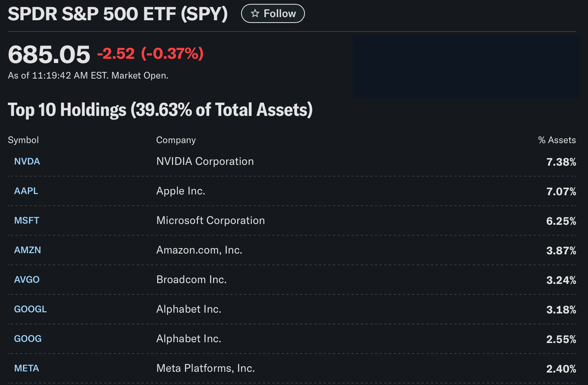This screenshot has height=385, width=588.
Task: View the META symbol page
Action: point(26,368)
